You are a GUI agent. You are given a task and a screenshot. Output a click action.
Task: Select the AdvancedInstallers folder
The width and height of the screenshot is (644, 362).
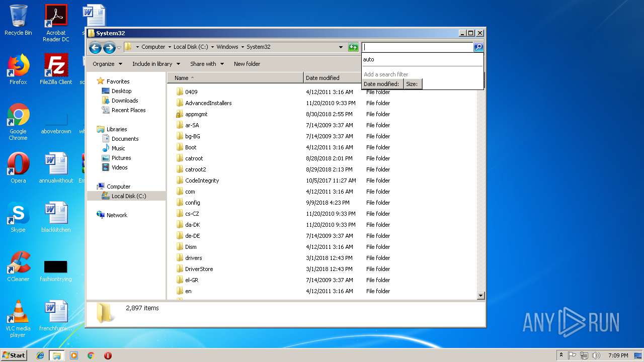pyautogui.click(x=208, y=103)
